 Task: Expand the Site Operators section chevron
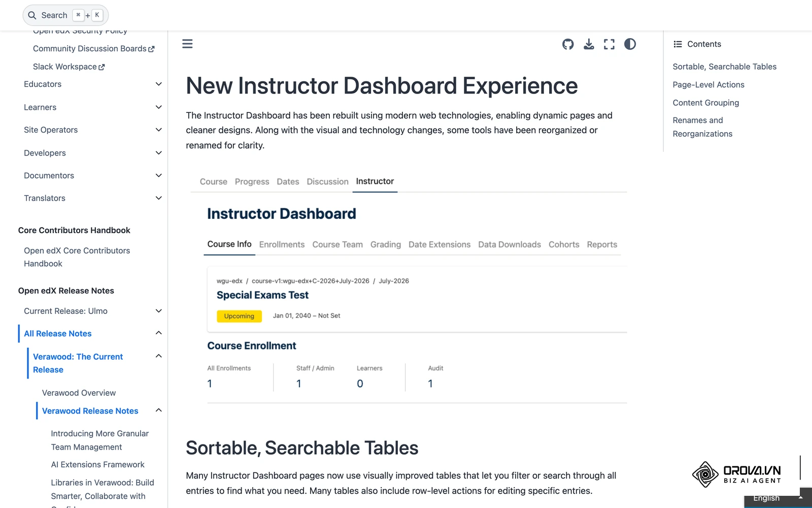pyautogui.click(x=159, y=130)
